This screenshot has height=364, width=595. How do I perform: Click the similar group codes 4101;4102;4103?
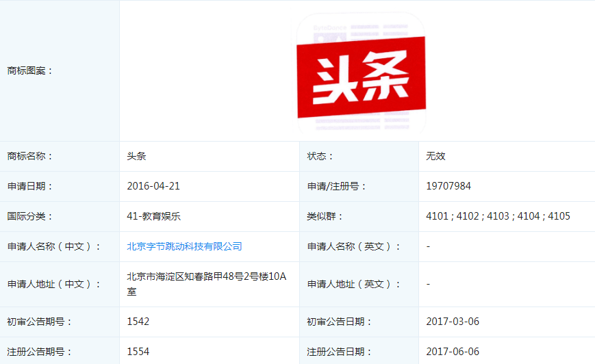coord(498,216)
